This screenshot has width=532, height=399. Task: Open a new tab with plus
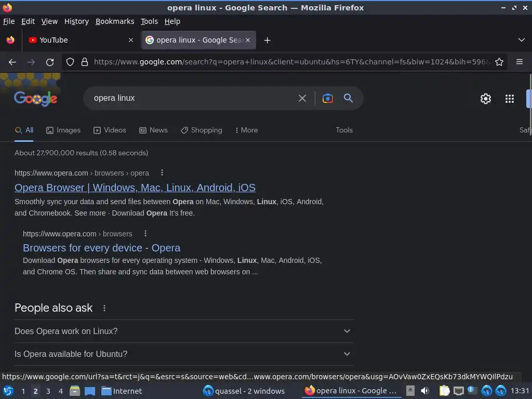[x=268, y=41]
